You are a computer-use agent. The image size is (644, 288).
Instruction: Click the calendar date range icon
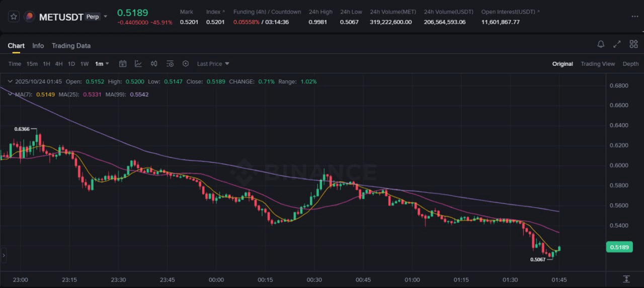(x=123, y=64)
